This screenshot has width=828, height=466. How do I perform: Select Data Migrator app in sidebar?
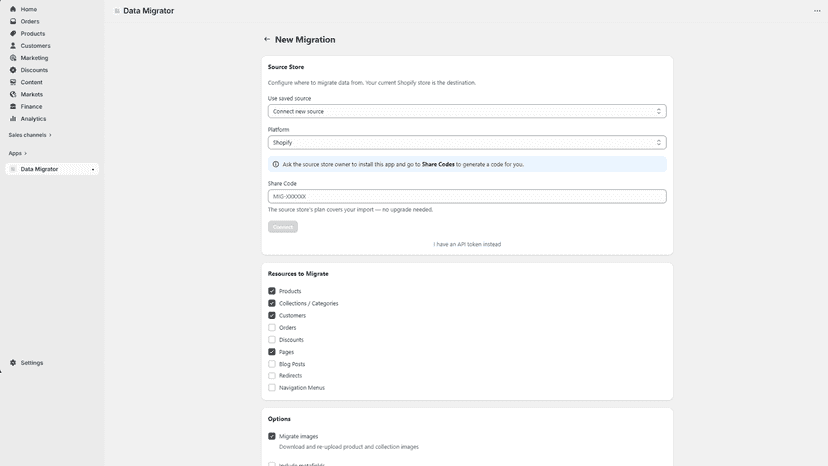coord(52,169)
